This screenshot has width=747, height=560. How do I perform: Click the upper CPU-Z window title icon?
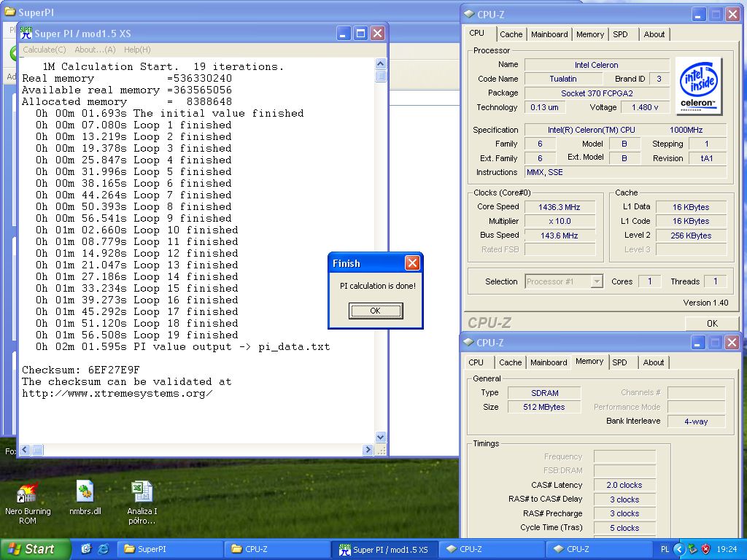pyautogui.click(x=469, y=15)
